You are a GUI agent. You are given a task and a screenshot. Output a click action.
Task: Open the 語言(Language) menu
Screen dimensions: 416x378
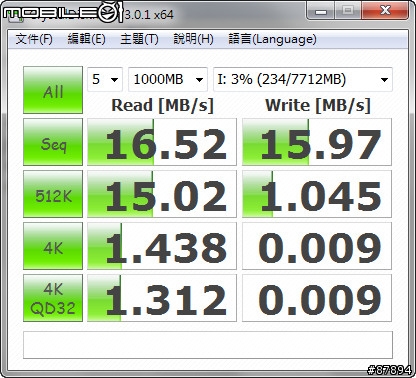coord(272,39)
